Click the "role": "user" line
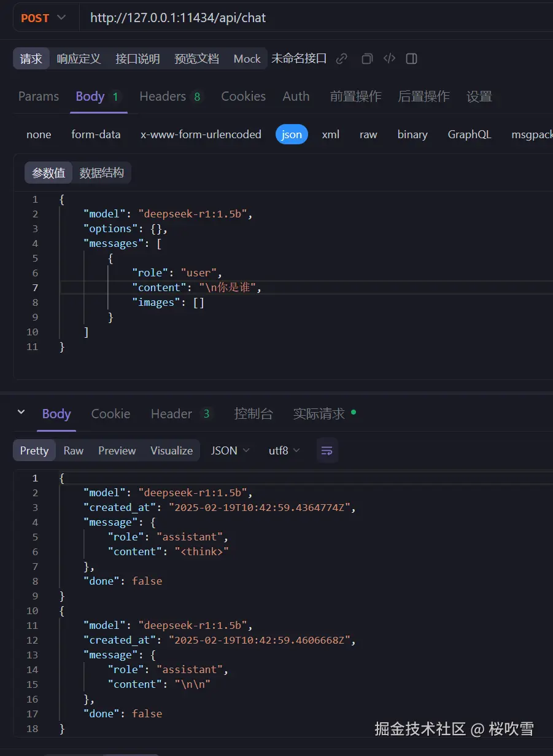The height and width of the screenshot is (756, 553). [x=177, y=273]
